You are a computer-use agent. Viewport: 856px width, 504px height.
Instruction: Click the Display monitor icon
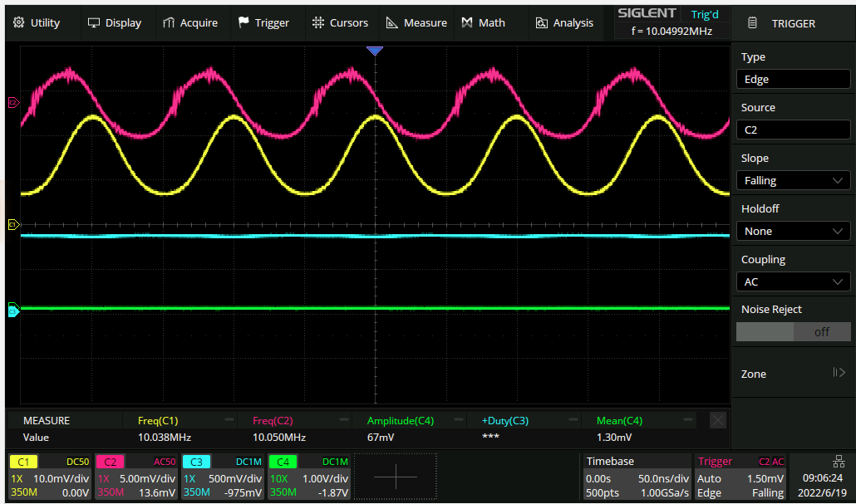pyautogui.click(x=94, y=23)
